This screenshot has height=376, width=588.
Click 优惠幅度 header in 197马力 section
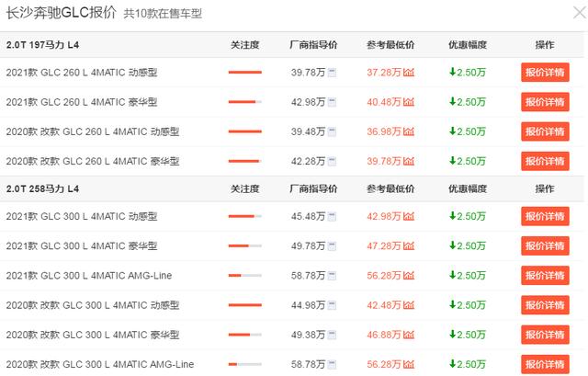click(468, 45)
